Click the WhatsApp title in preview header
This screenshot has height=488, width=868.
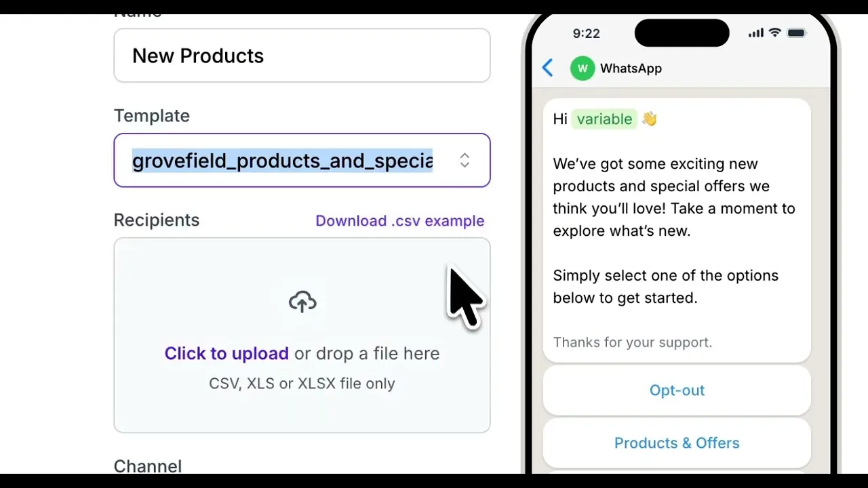point(631,68)
